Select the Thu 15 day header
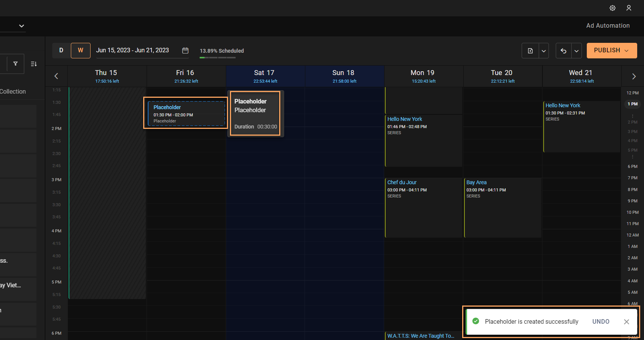This screenshot has width=644, height=340. [x=107, y=76]
